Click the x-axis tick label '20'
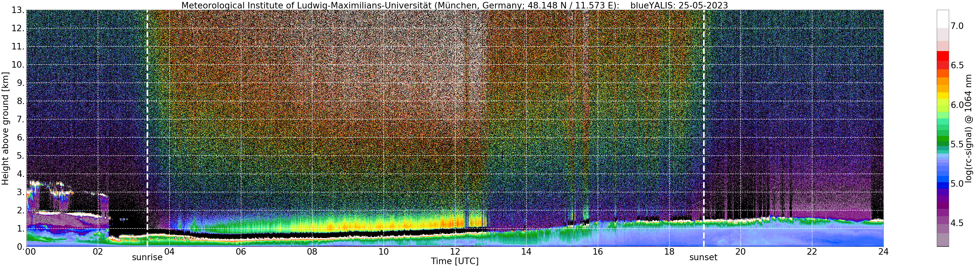The height and width of the screenshot is (268, 980). point(740,252)
